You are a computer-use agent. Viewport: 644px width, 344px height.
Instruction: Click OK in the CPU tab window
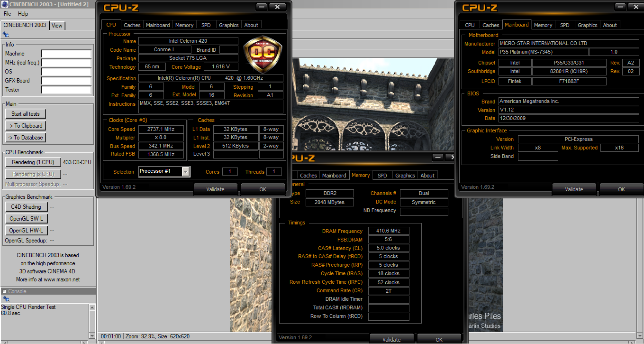tap(263, 189)
